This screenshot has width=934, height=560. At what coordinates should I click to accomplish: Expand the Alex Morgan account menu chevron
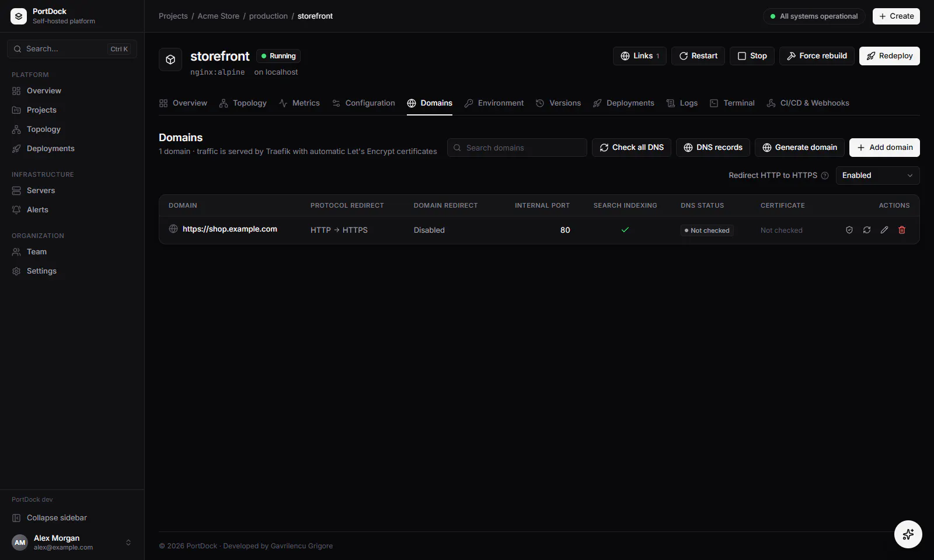[x=128, y=542]
